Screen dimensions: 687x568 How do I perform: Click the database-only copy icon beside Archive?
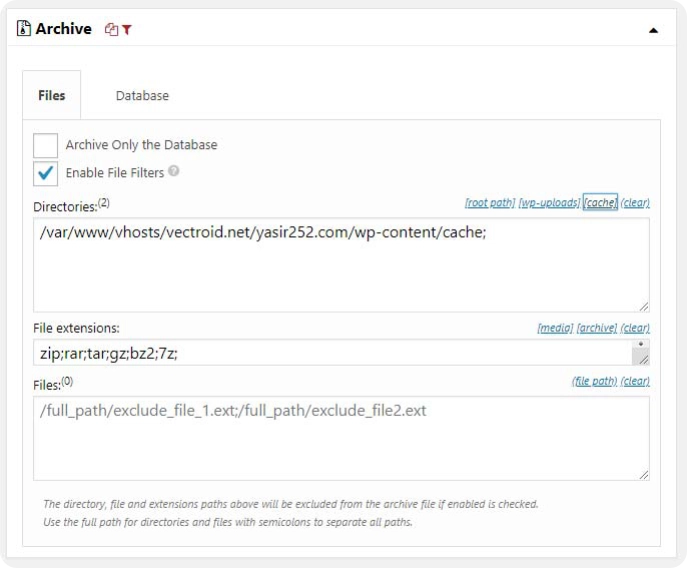[111, 29]
